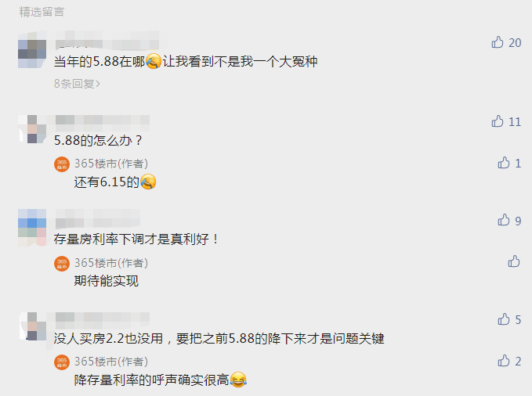Open the '365楼市(作者)' name above '期待能实现'

tap(111, 263)
